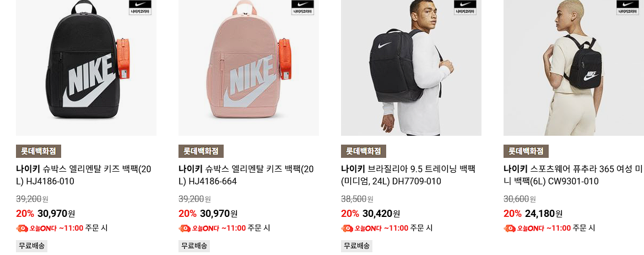644x255 pixels.
Task: Click 오늘ON다 delivery icon under mini backpack
Action: pos(510,229)
